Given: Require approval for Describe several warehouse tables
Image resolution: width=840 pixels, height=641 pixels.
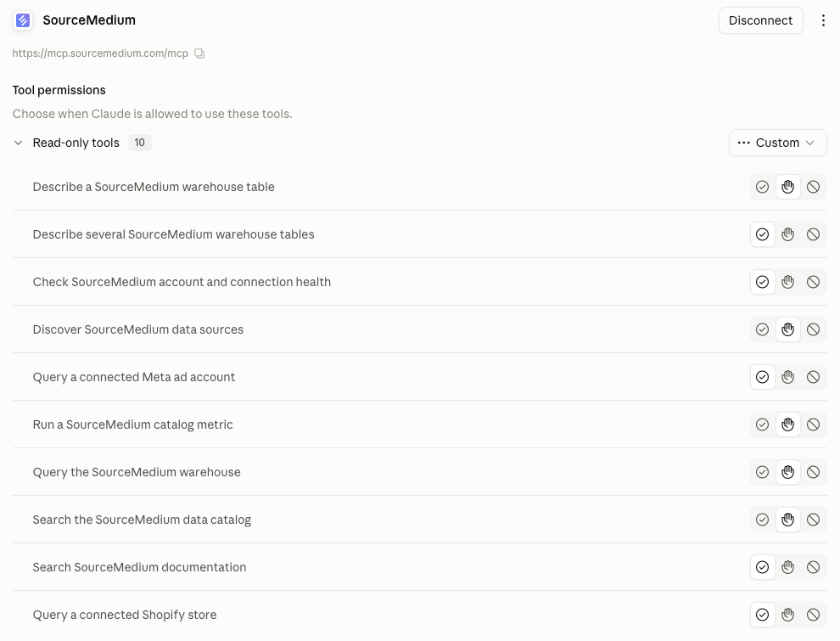Looking at the screenshot, I should pyautogui.click(x=787, y=234).
